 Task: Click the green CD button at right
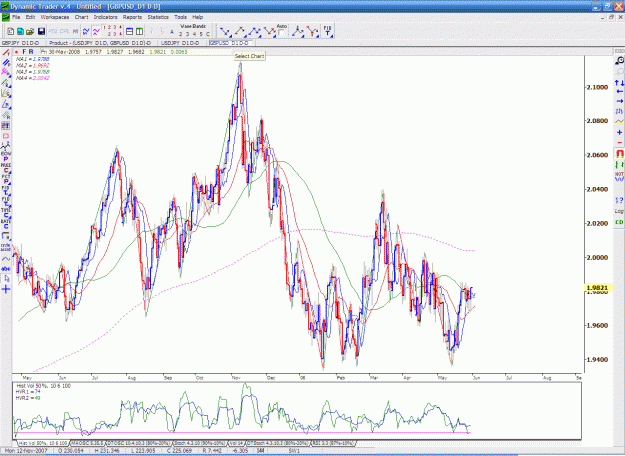(619, 222)
